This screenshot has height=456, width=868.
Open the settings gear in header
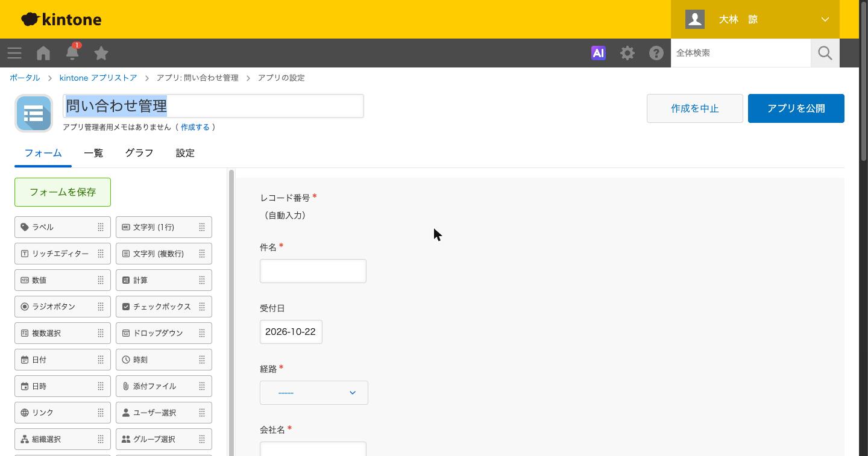pyautogui.click(x=627, y=53)
